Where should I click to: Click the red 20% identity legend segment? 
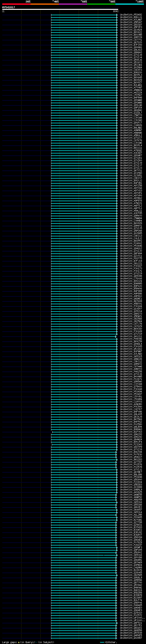pyautogui.click(x=16, y=4)
